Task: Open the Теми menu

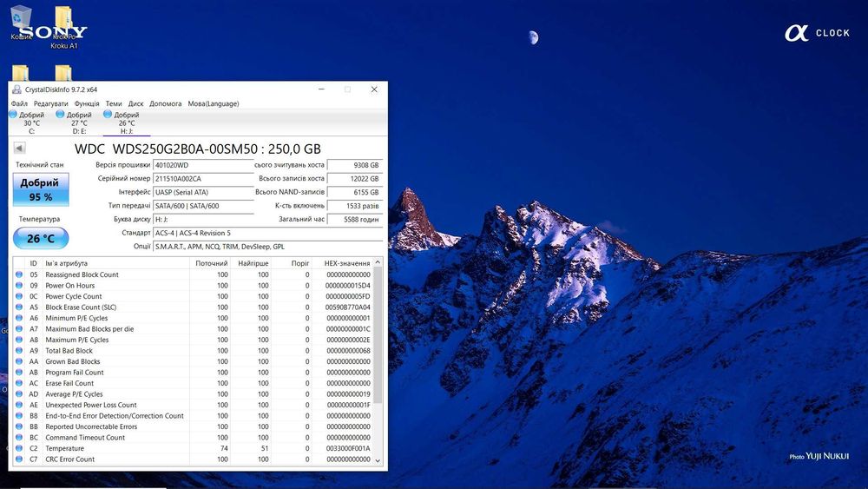Action: pos(114,103)
